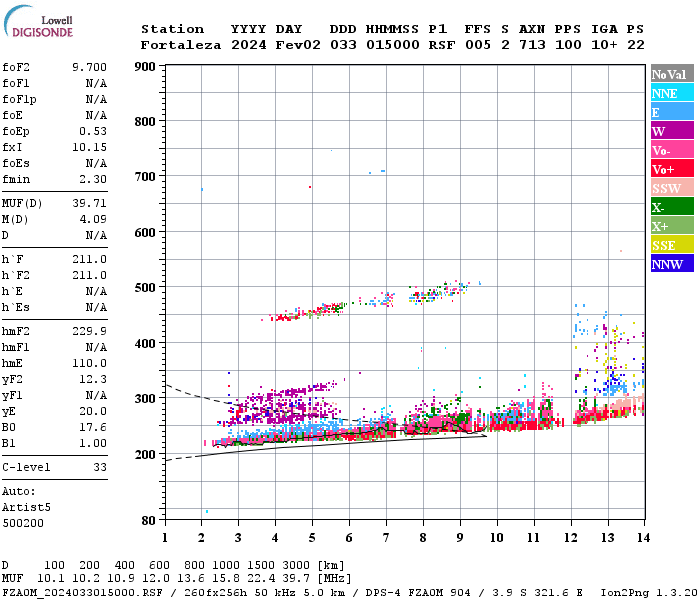700x600 pixels.
Task: Select the X+ light green legend swatch
Action: click(672, 225)
